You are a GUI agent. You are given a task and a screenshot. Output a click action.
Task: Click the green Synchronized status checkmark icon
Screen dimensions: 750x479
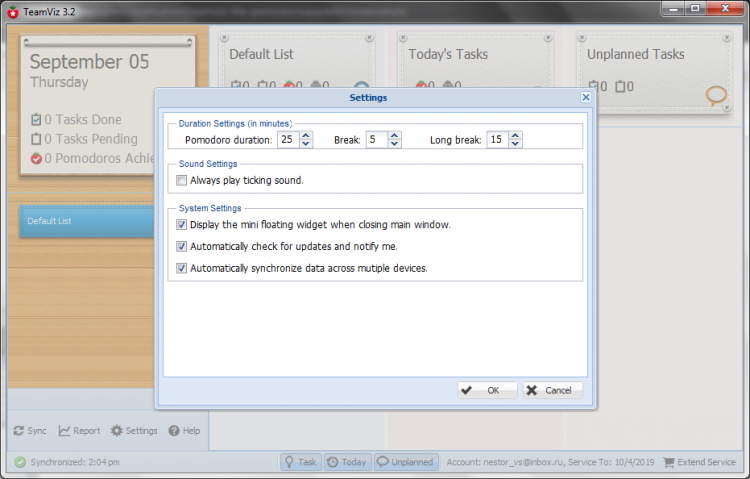[20, 462]
